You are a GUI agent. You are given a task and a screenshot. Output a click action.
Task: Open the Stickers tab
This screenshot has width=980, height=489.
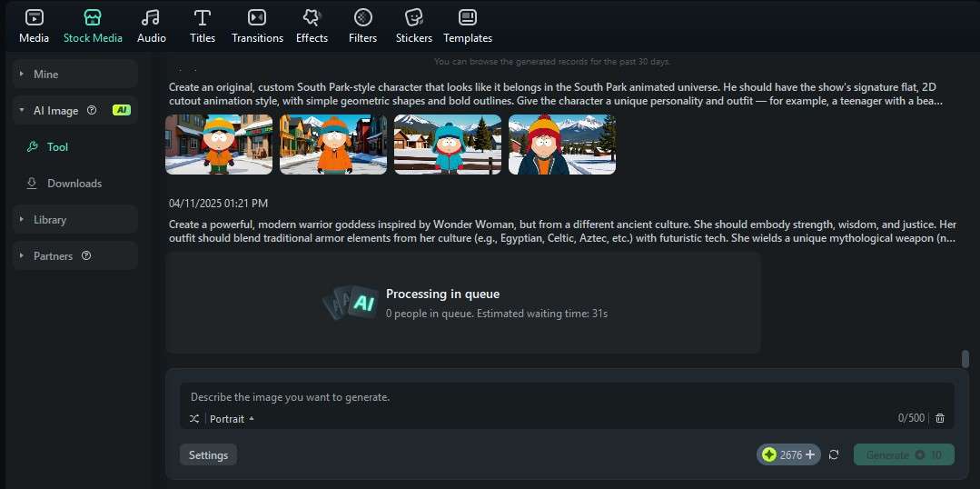tap(414, 26)
